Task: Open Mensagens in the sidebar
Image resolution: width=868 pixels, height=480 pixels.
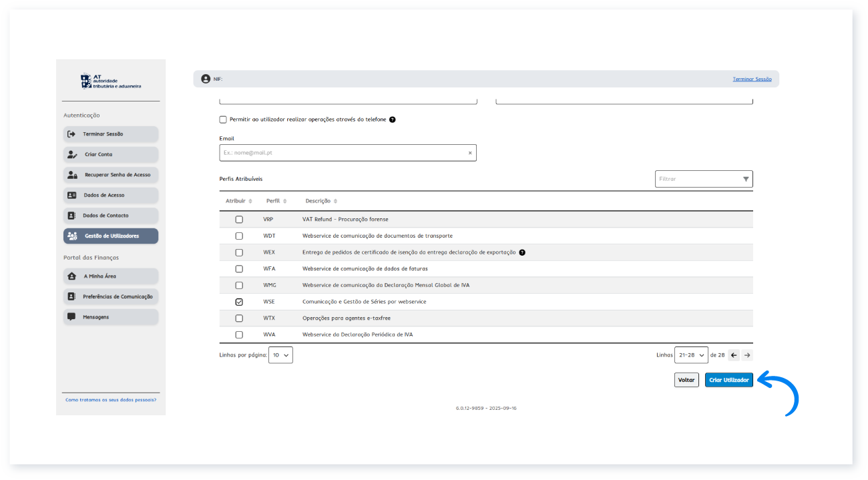Action: tap(111, 317)
